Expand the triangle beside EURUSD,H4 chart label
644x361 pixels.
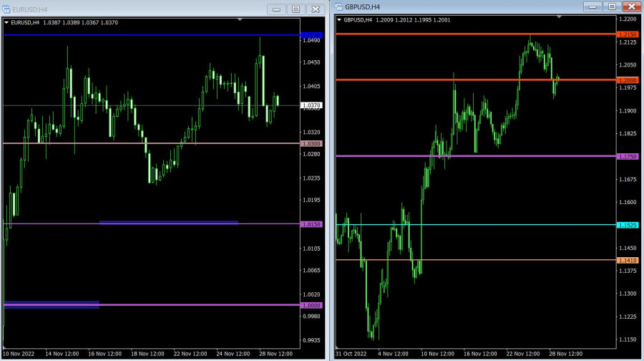tap(7, 22)
